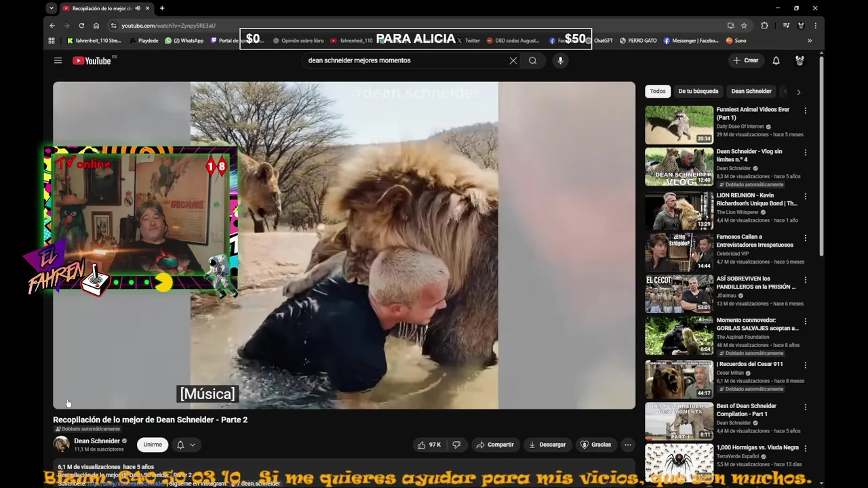Open LION REUNION video thumbnail
This screenshot has width=868, height=488.
click(x=679, y=210)
